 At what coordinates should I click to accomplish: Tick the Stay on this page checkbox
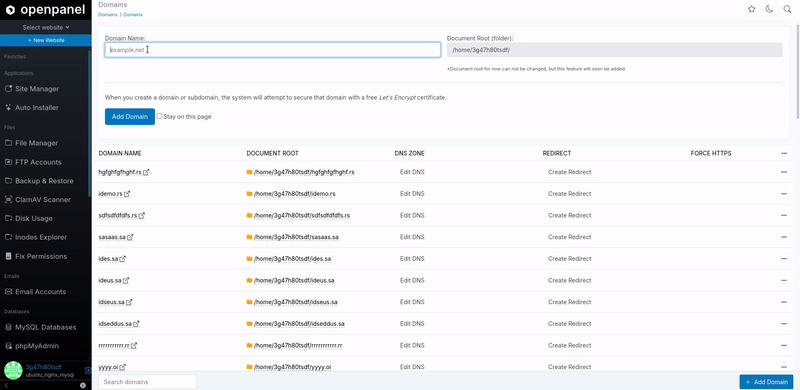pos(159,116)
